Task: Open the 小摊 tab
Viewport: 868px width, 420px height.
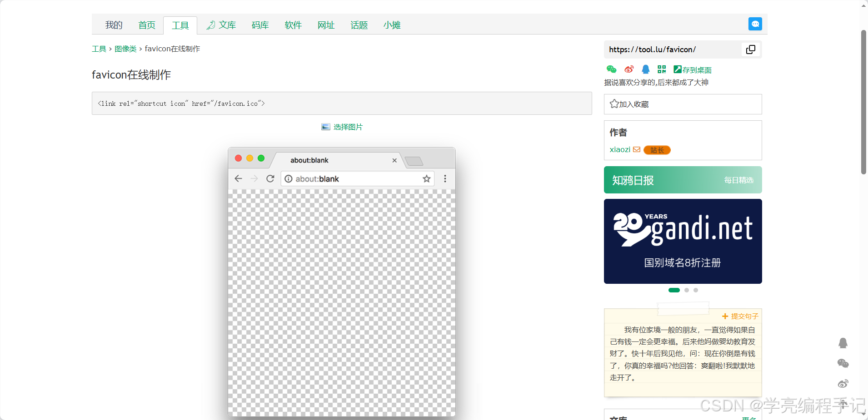Action: coord(392,25)
